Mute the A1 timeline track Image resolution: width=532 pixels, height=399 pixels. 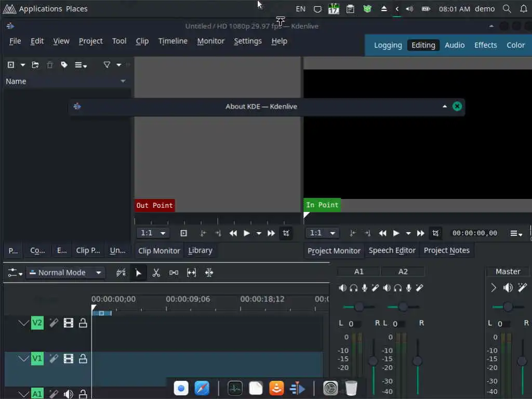[x=69, y=394]
